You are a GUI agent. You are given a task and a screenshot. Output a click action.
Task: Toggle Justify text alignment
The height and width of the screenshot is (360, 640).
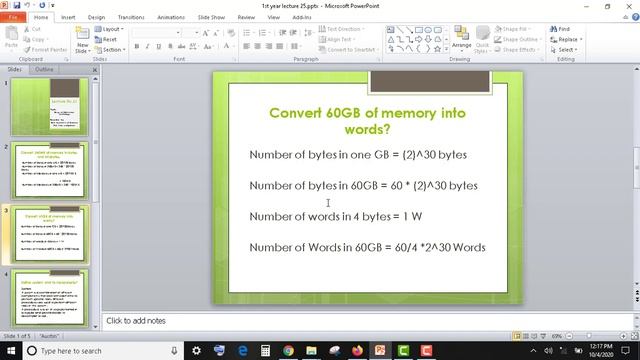pyautogui.click(x=279, y=46)
